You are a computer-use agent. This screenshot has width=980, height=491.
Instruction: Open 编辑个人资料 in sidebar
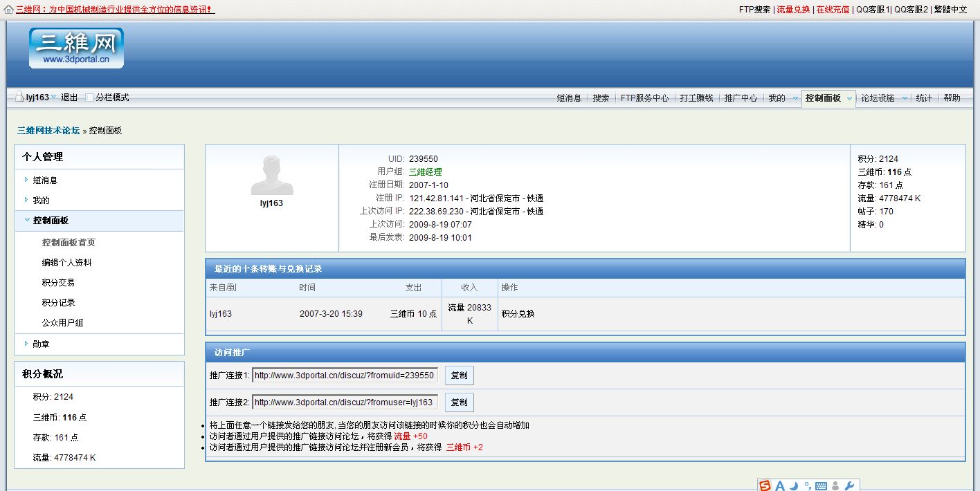(x=66, y=263)
